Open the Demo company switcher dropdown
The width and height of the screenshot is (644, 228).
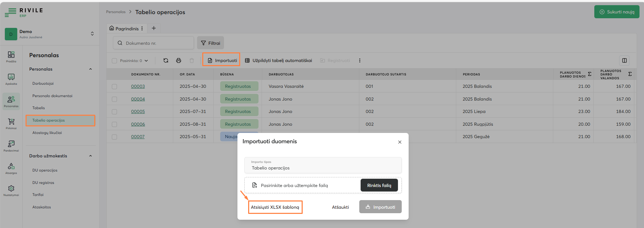[x=92, y=34]
